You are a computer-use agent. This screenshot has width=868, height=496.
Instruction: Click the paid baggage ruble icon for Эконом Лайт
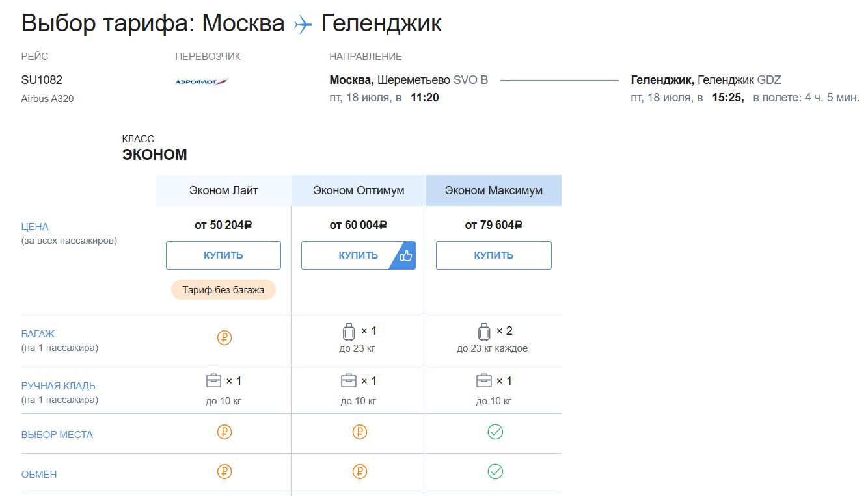(224, 338)
